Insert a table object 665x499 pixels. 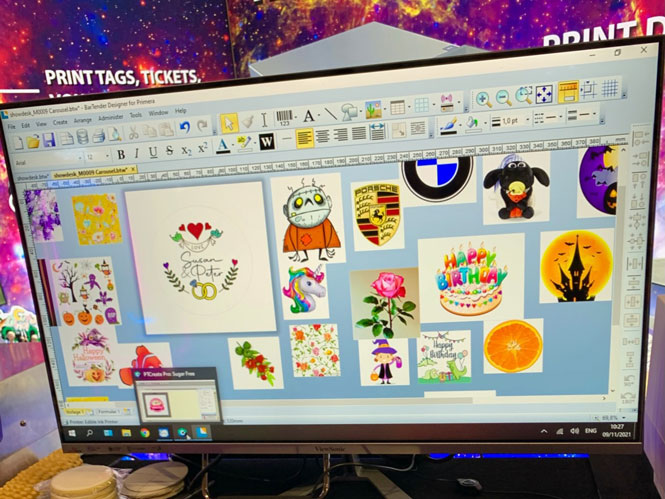[x=397, y=107]
